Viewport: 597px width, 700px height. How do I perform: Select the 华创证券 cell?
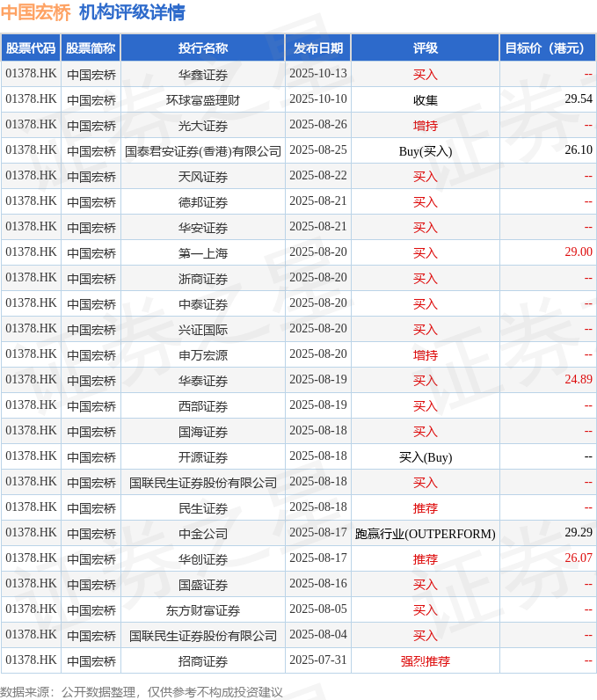point(203,559)
